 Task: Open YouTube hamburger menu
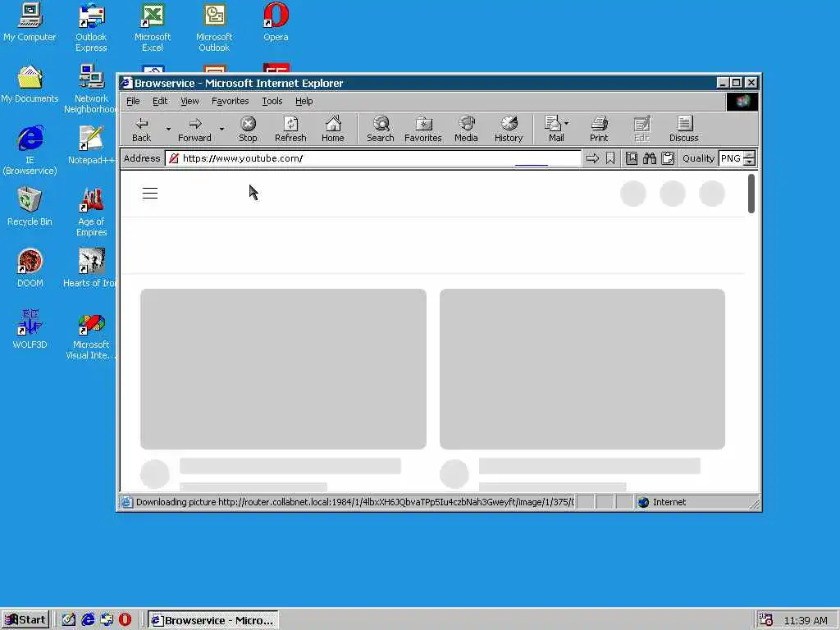(150, 194)
